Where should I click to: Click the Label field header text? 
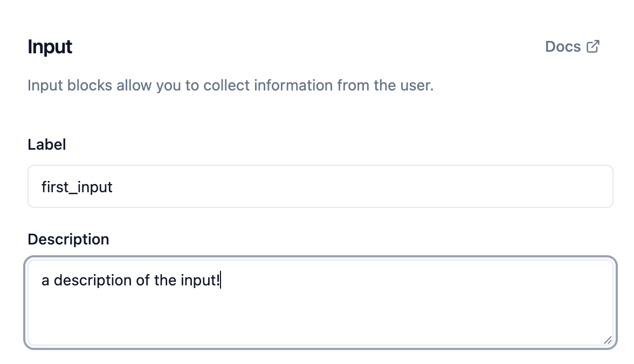tap(46, 144)
